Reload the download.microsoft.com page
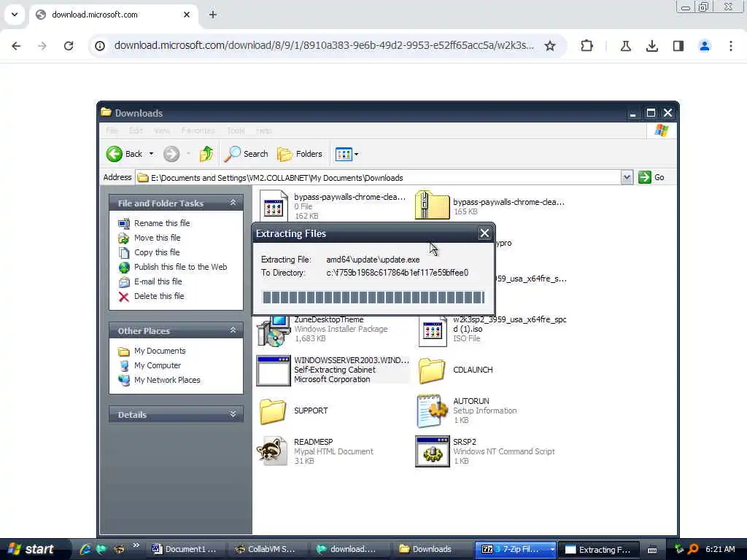Viewport: 747px width, 560px height. (69, 46)
